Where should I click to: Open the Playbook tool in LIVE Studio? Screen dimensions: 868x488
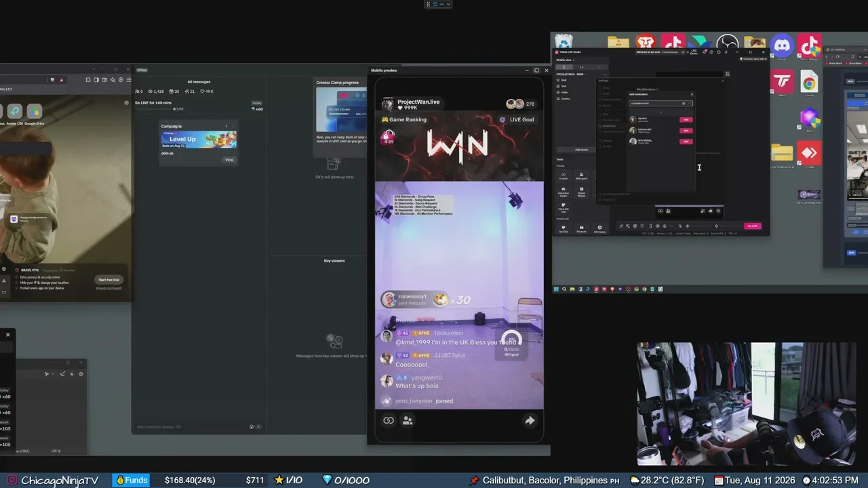click(x=581, y=229)
